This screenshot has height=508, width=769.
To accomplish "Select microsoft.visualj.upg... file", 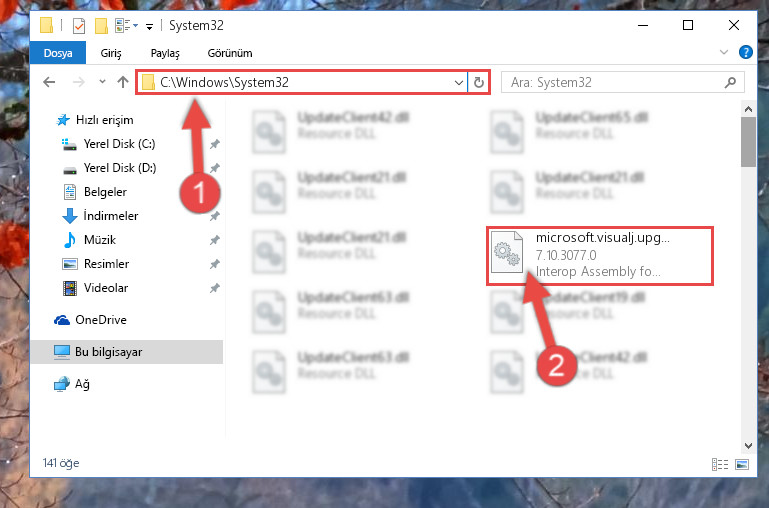I will pyautogui.click(x=599, y=255).
